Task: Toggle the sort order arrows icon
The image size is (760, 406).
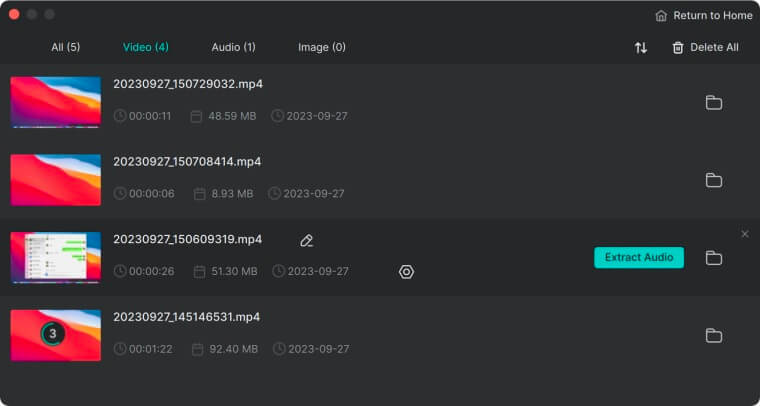Action: click(x=641, y=47)
